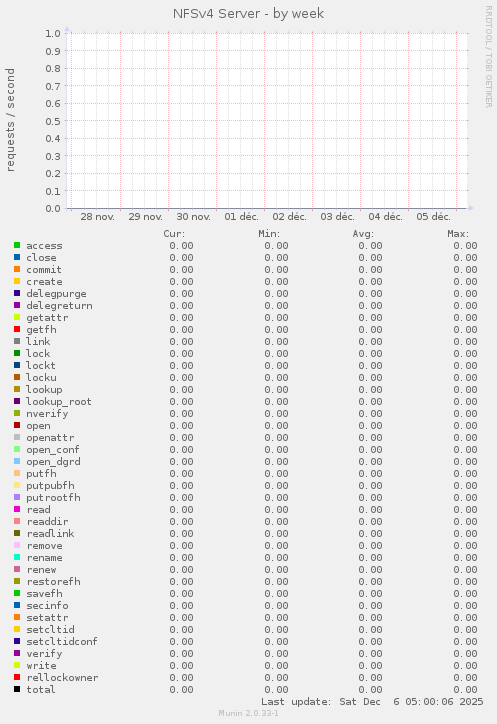Select the access legend label
Image resolution: width=497 pixels, height=724 pixels.
[44, 246]
